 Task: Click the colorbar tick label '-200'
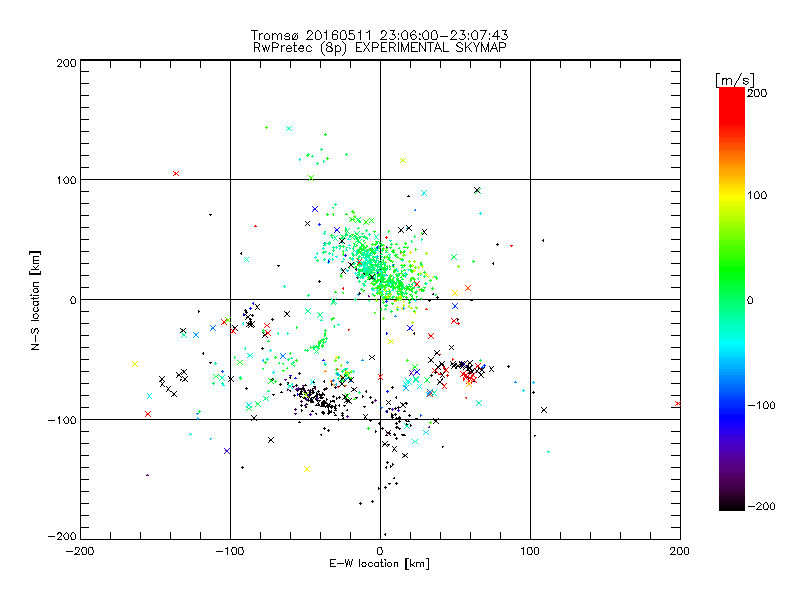pos(761,506)
